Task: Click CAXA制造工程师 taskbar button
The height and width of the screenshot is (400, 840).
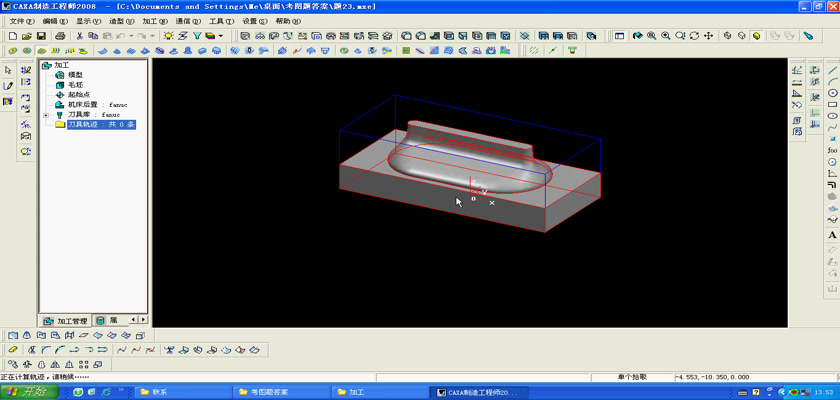Action: pos(480,392)
